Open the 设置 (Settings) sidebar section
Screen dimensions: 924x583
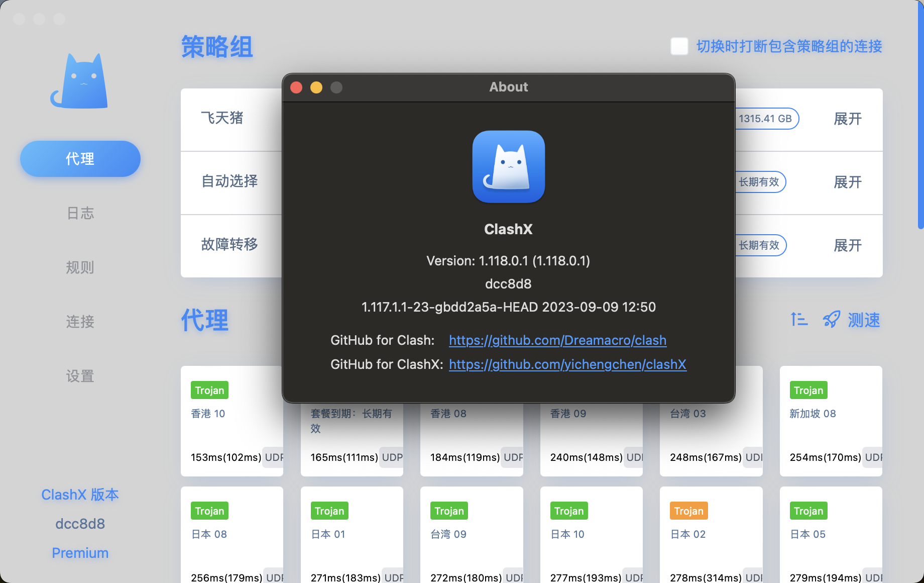coord(80,376)
